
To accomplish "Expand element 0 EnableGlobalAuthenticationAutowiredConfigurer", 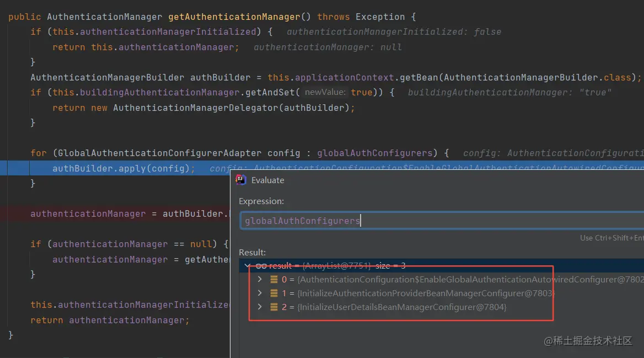I will [260, 280].
